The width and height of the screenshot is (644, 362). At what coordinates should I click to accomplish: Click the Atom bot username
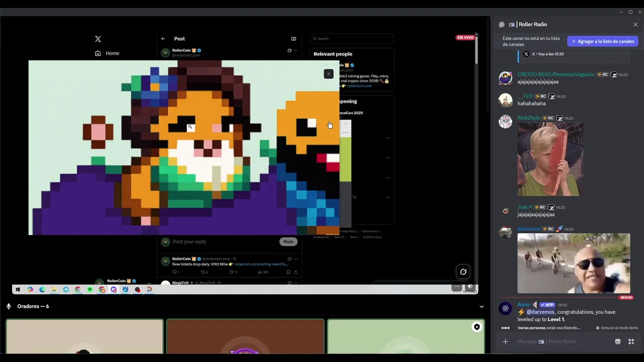coord(524,305)
